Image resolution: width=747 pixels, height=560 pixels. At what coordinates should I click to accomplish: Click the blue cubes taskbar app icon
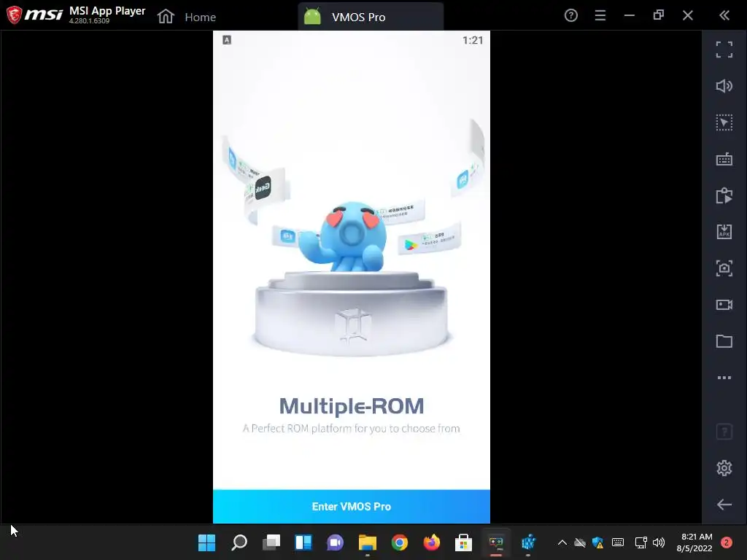coord(528,542)
